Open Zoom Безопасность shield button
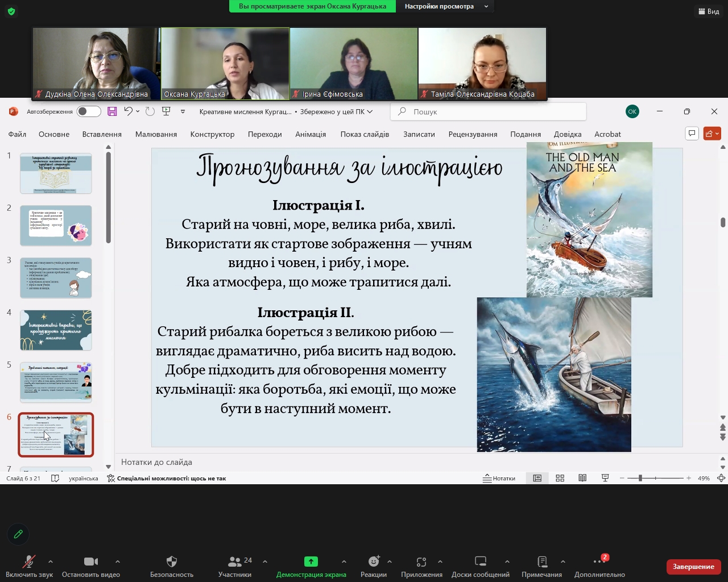Viewport: 728px width, 582px height. (x=172, y=567)
